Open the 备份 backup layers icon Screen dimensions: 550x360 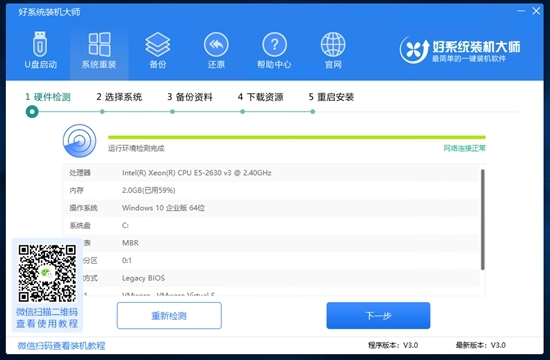click(x=158, y=50)
